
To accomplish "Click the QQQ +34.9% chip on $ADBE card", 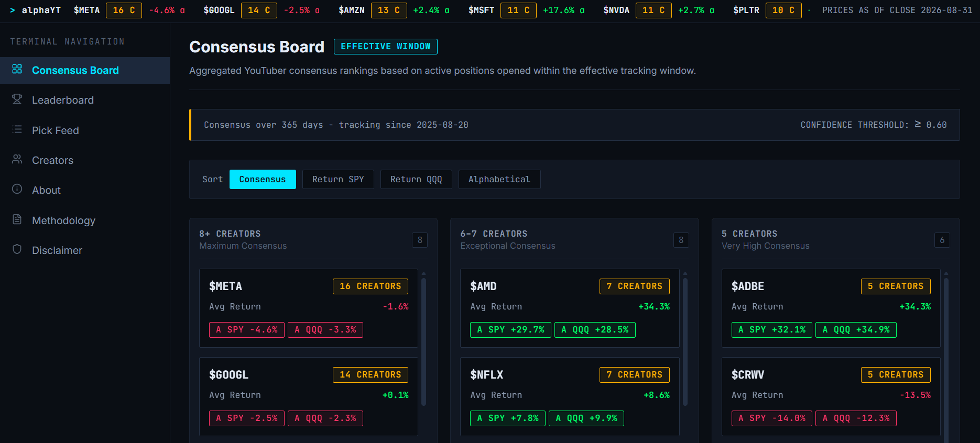I will pos(856,330).
